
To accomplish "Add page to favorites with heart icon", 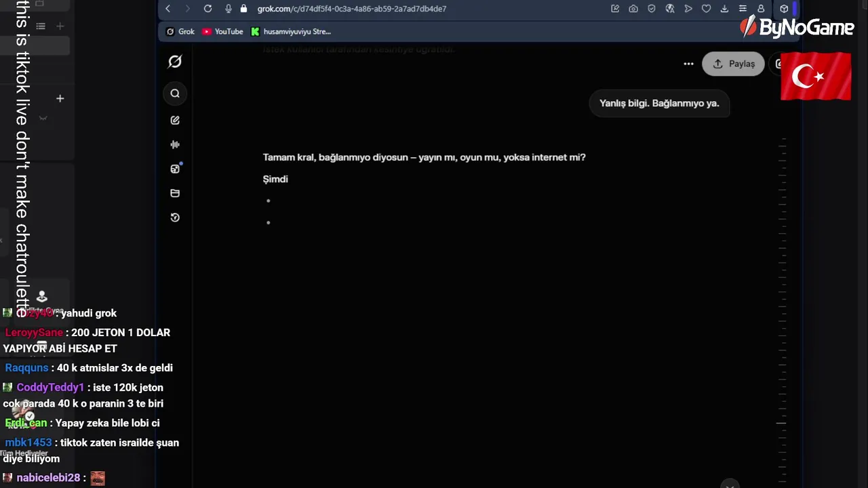I will [706, 9].
